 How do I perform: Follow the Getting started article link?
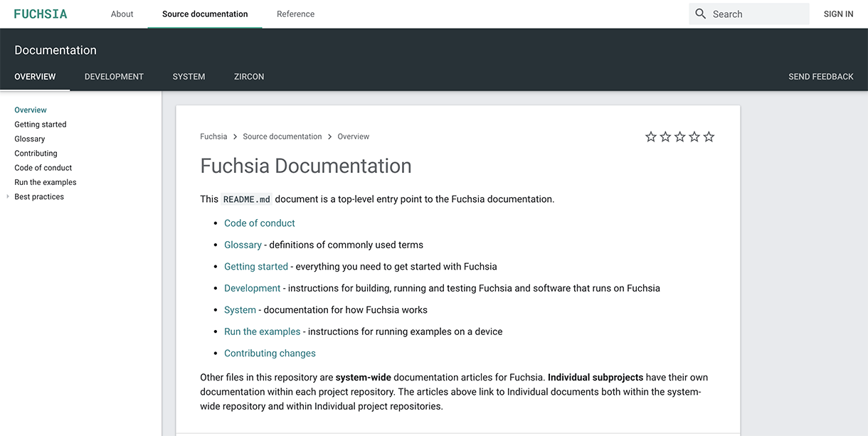pos(256,267)
